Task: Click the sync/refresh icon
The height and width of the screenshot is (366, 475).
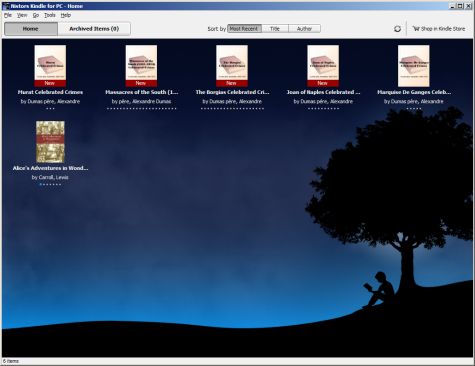Action: click(x=397, y=29)
